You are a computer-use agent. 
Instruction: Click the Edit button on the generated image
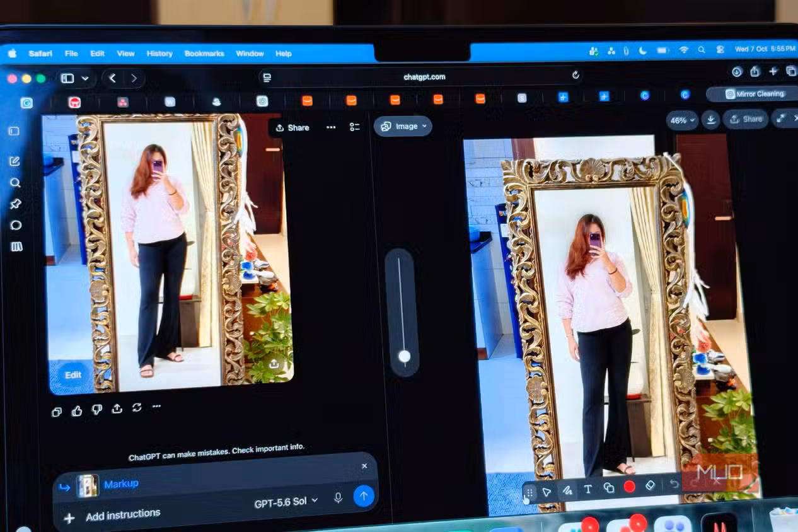[73, 374]
